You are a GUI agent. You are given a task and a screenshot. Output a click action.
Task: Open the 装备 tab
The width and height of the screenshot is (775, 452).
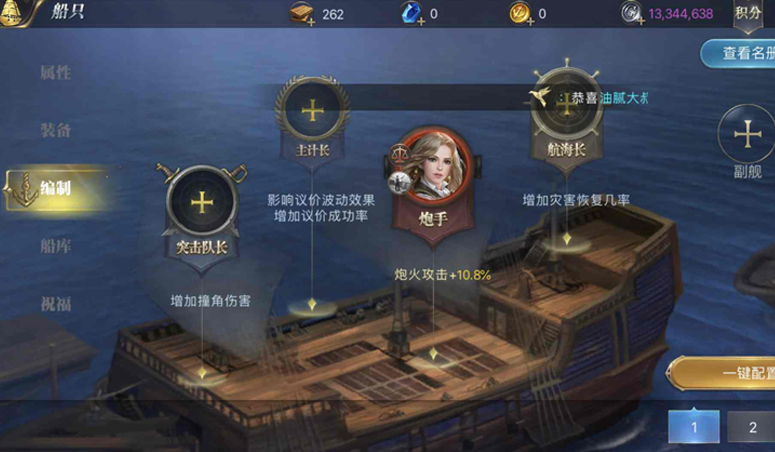55,131
